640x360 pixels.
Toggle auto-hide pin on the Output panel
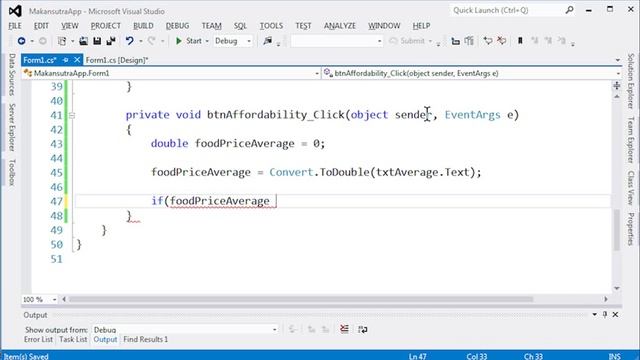pos(605,314)
